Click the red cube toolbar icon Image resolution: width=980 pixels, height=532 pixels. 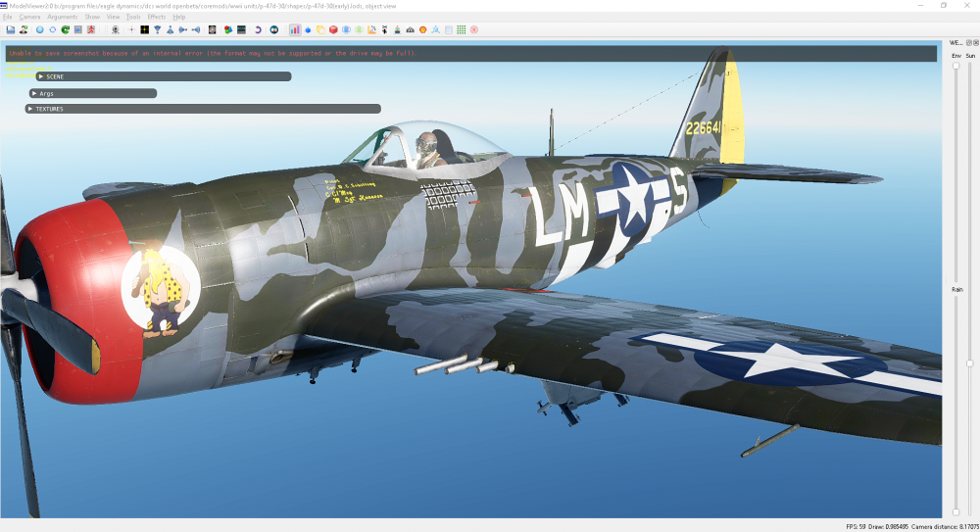tap(333, 29)
